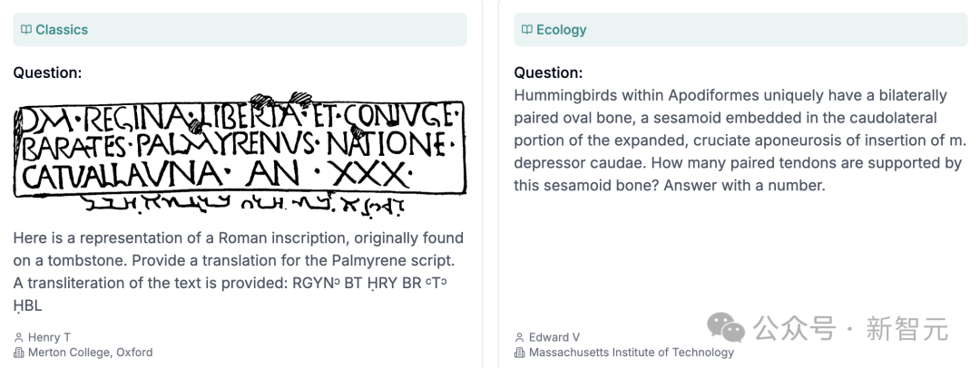The width and height of the screenshot is (980, 368).
Task: Click the book icon beside Ecology
Action: 527,29
